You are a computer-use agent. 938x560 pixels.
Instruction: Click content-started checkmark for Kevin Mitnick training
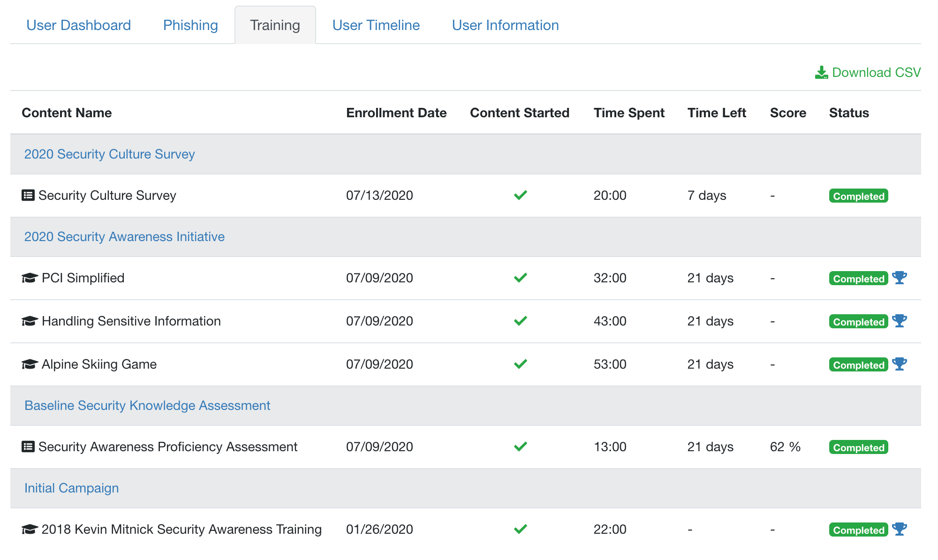click(521, 529)
